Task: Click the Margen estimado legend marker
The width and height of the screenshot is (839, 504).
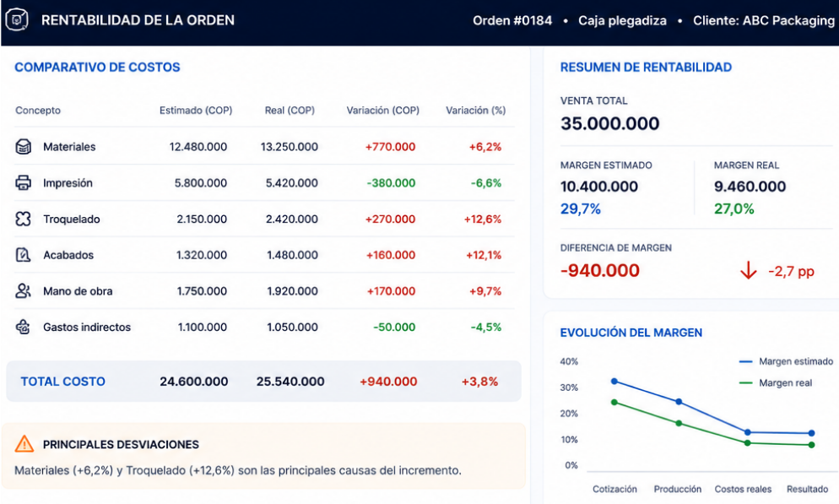Action: (745, 361)
